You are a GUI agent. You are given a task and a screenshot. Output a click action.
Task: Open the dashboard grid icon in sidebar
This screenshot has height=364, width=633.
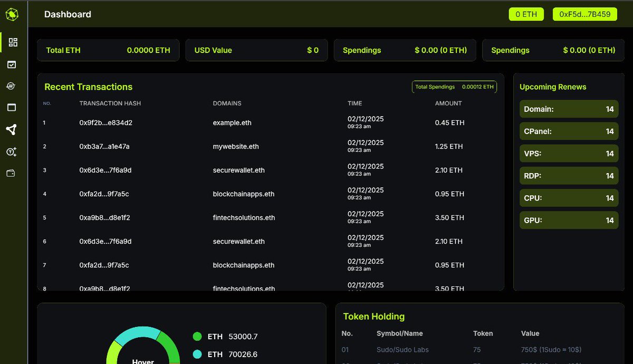pyautogui.click(x=13, y=42)
